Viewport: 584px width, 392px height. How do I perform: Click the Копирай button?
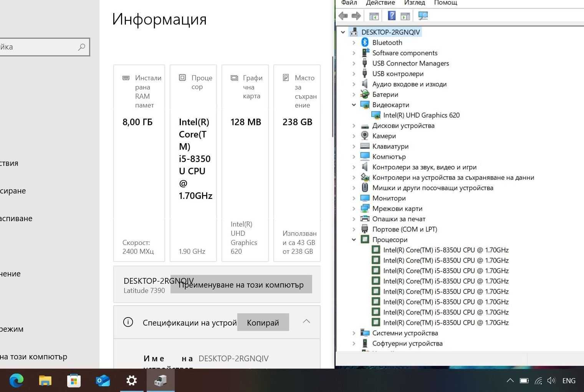(x=263, y=323)
